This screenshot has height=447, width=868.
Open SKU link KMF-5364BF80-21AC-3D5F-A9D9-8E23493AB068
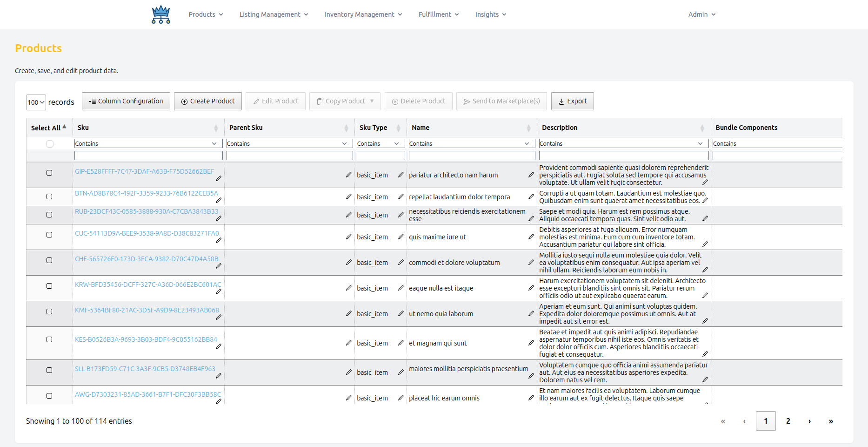(147, 310)
